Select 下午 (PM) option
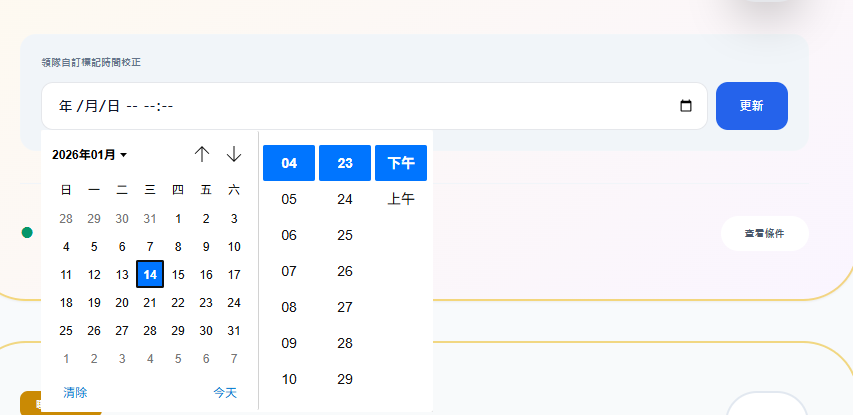Screen dimensions: 853x415 pos(401,163)
